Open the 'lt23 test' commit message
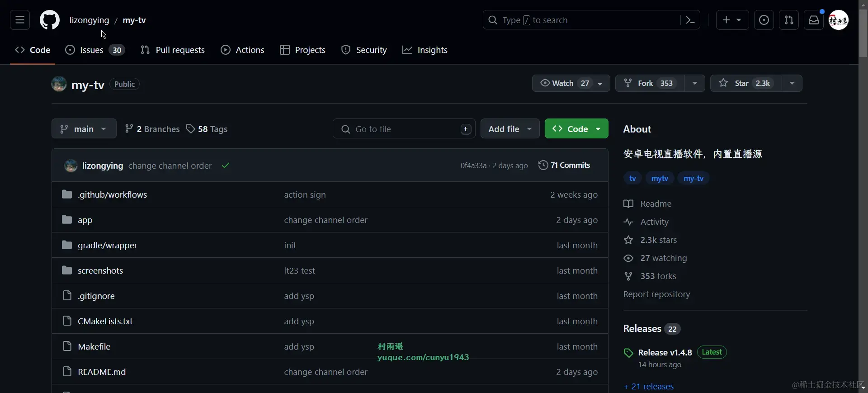This screenshot has height=393, width=868. pyautogui.click(x=299, y=270)
